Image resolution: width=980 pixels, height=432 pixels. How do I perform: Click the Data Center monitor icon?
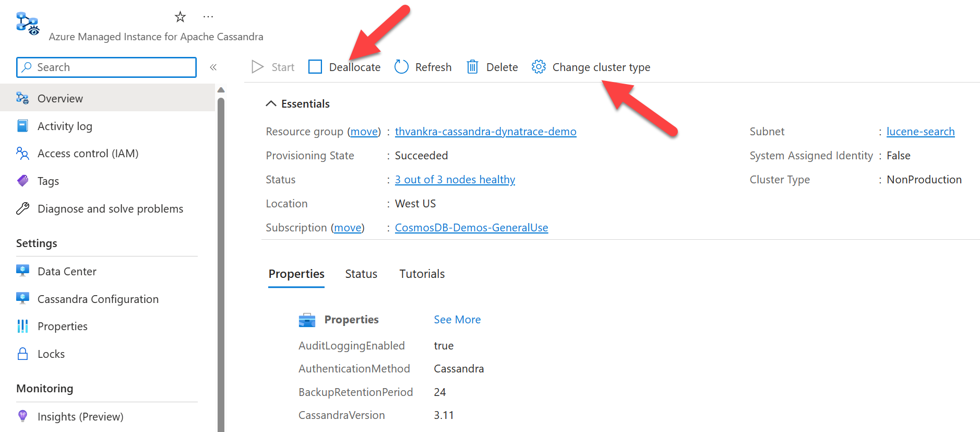(x=22, y=271)
